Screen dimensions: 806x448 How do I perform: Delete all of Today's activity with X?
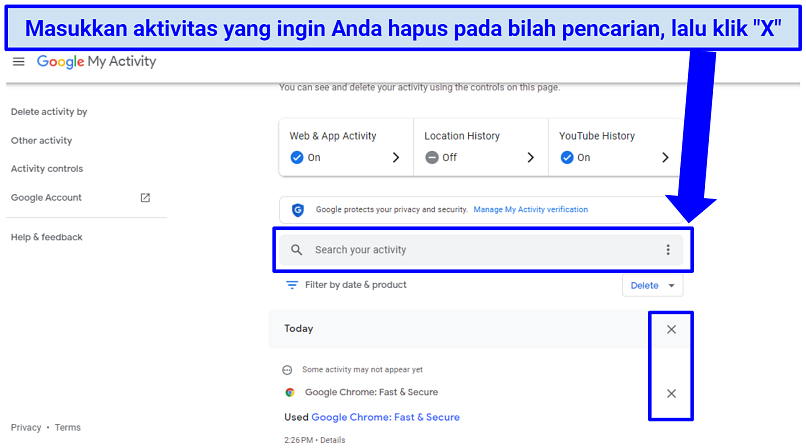click(671, 329)
